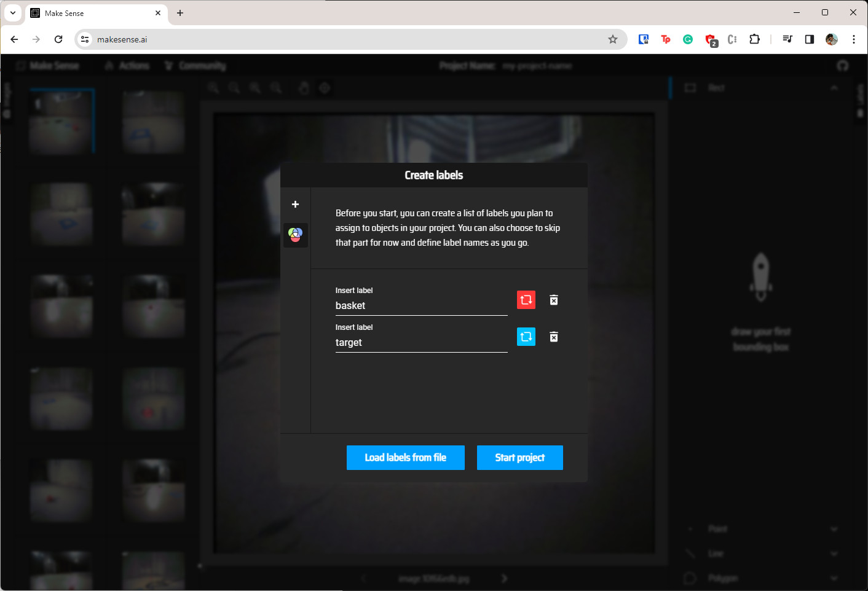The image size is (868, 591).
Task: Activate the crosshair cursor tool icon
Action: [325, 88]
